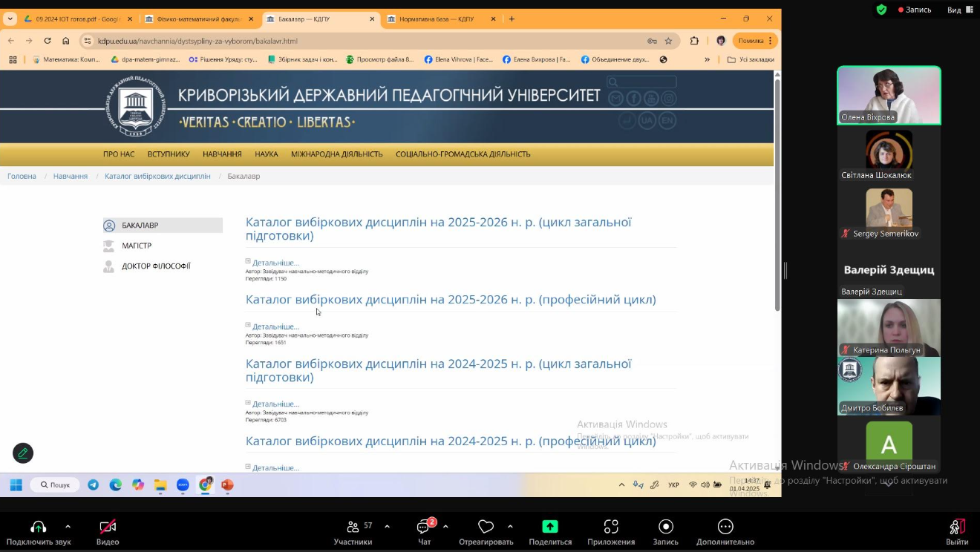Open the Instagram icon in the site header
980x552 pixels.
[x=669, y=99]
